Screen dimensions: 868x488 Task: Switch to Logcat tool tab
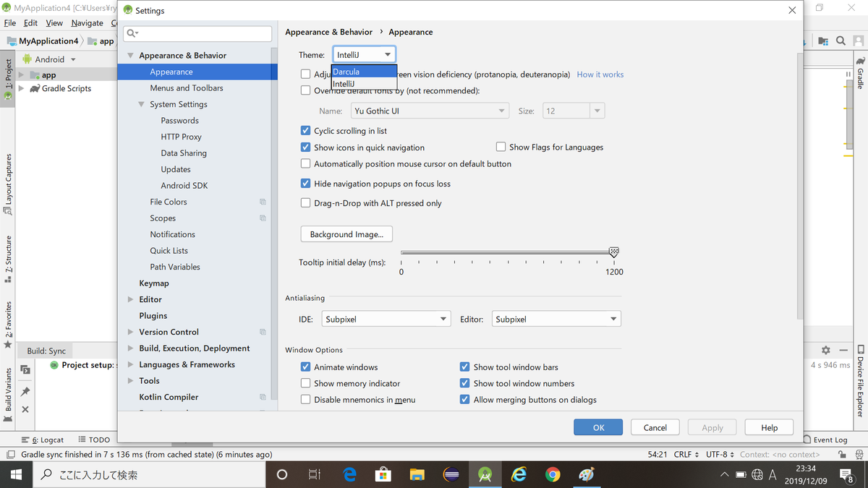(x=43, y=440)
